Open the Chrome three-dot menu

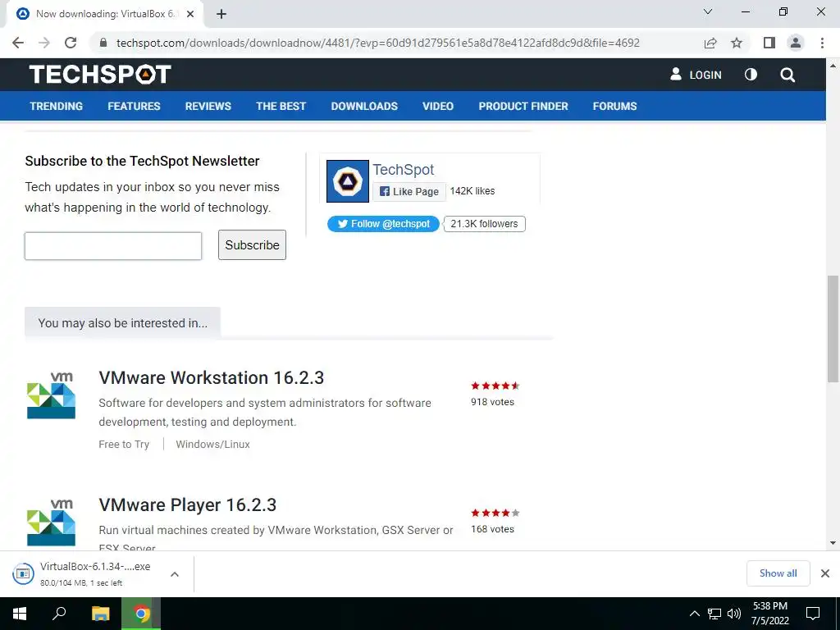[822, 43]
